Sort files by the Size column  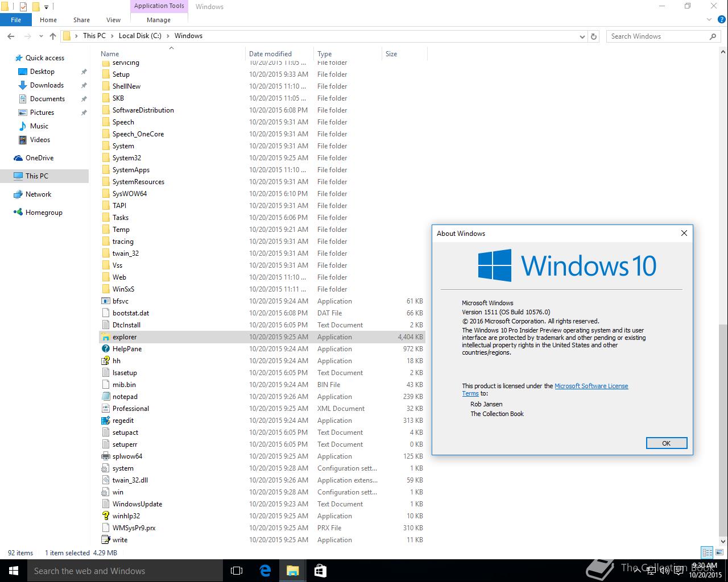tap(404, 54)
